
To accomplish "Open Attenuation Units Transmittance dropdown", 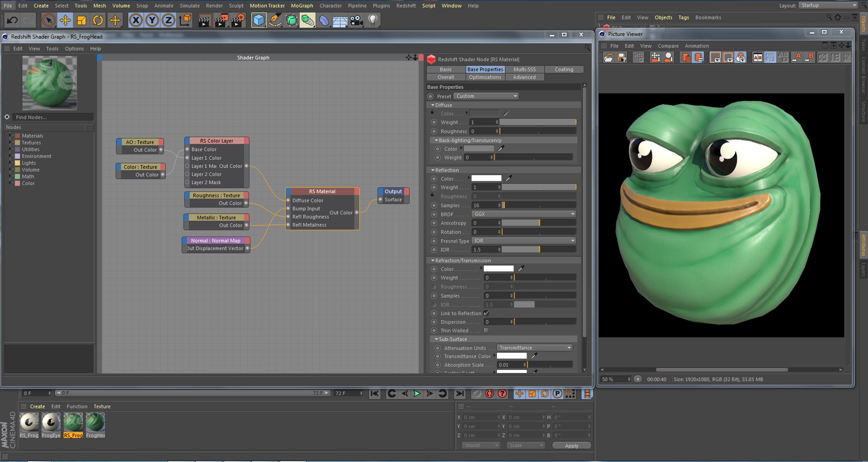I will coord(535,348).
